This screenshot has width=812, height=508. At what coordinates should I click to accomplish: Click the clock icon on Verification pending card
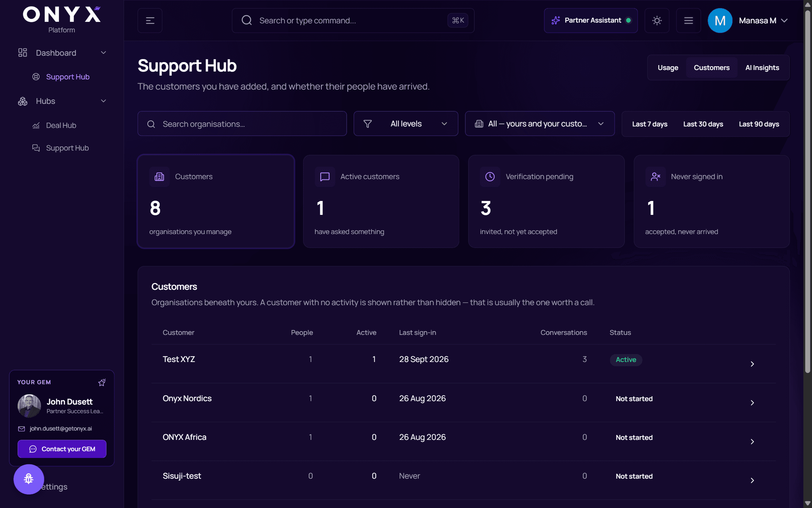pos(490,177)
